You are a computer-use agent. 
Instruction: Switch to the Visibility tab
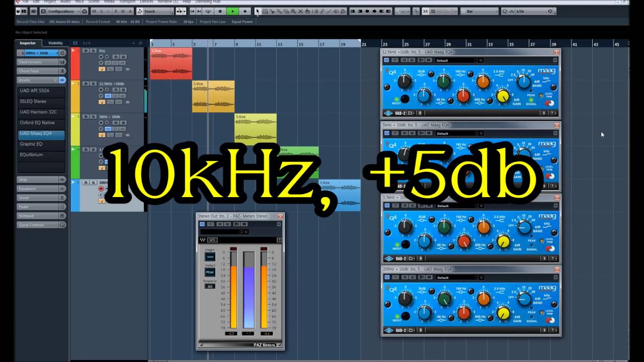[55, 43]
